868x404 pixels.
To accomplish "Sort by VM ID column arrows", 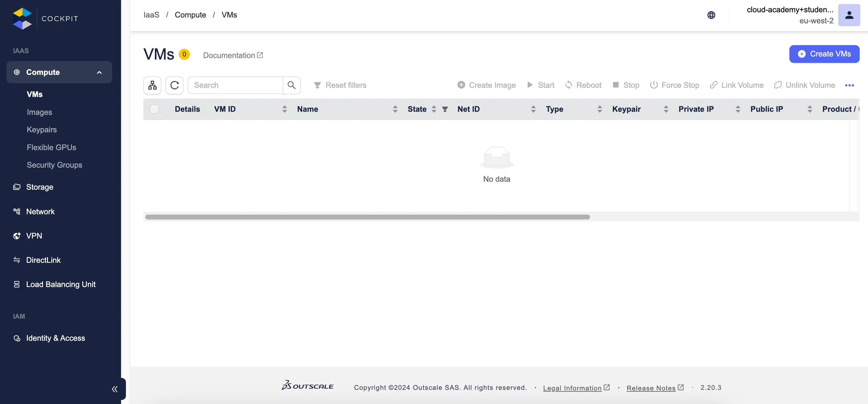I will click(x=284, y=109).
